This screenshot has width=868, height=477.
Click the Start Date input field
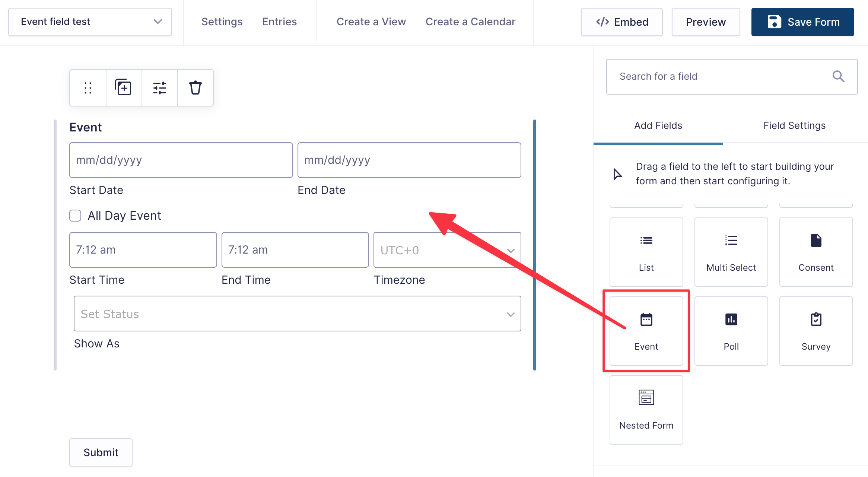(x=181, y=160)
